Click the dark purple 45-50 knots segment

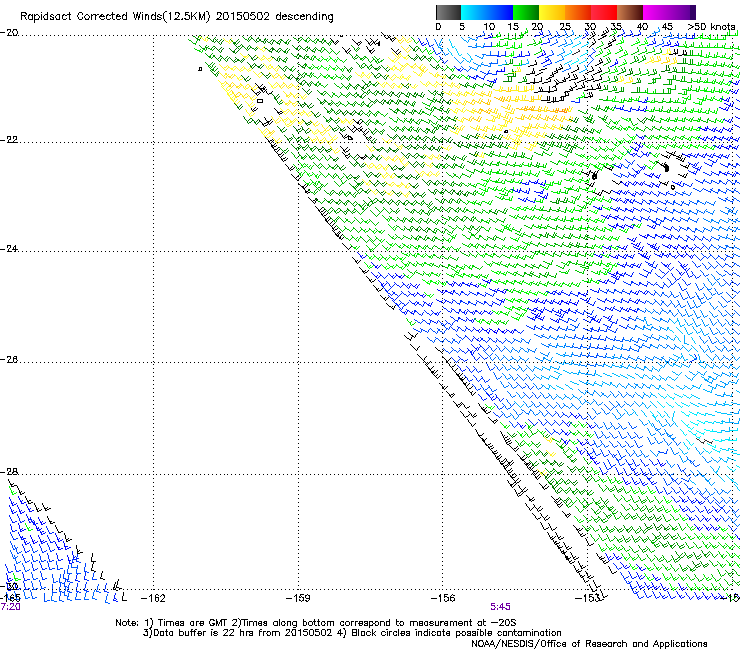tap(682, 12)
